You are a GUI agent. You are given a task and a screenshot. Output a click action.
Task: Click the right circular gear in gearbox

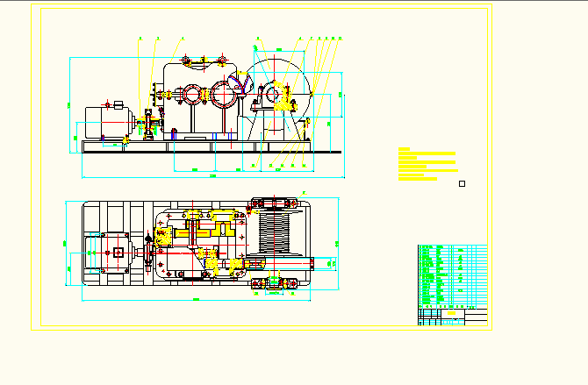pyautogui.click(x=223, y=93)
